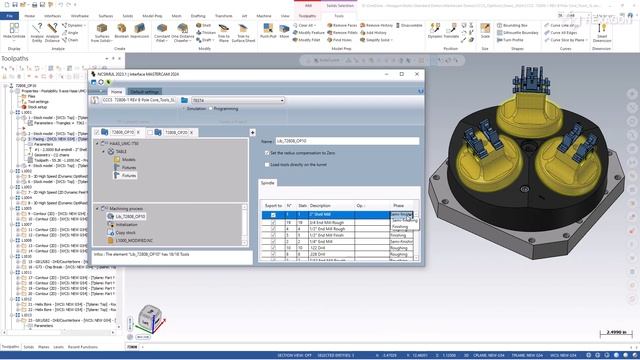The image size is (640, 360).
Task: Click the Surfaces from Solids icon
Action: click(x=102, y=32)
